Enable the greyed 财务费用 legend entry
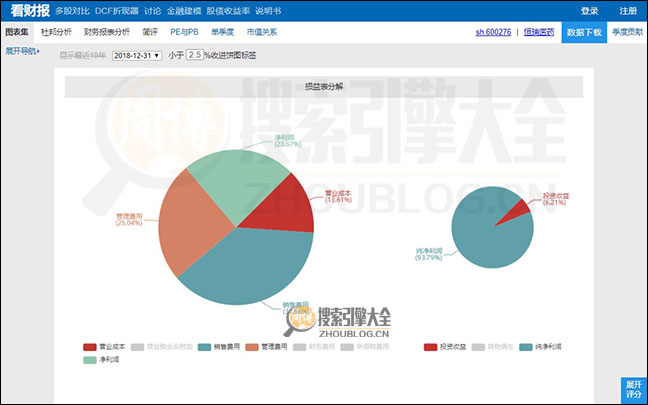Image resolution: width=648 pixels, height=405 pixels. point(314,347)
